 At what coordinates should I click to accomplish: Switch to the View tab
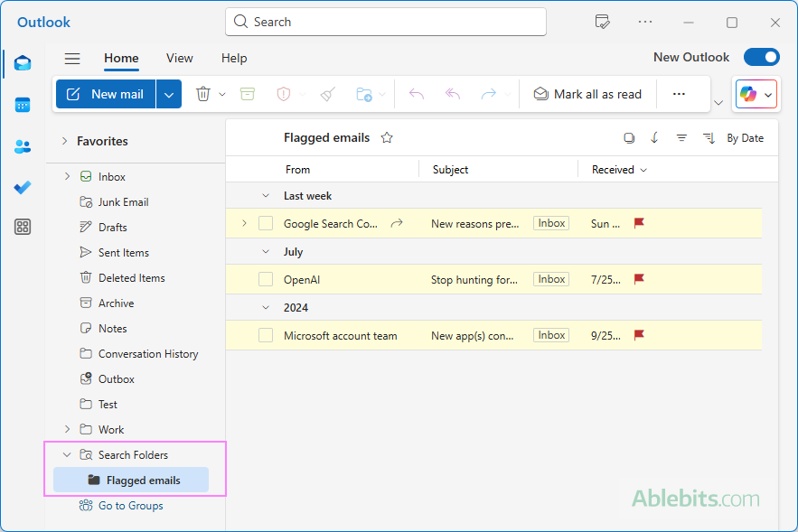pyautogui.click(x=179, y=58)
